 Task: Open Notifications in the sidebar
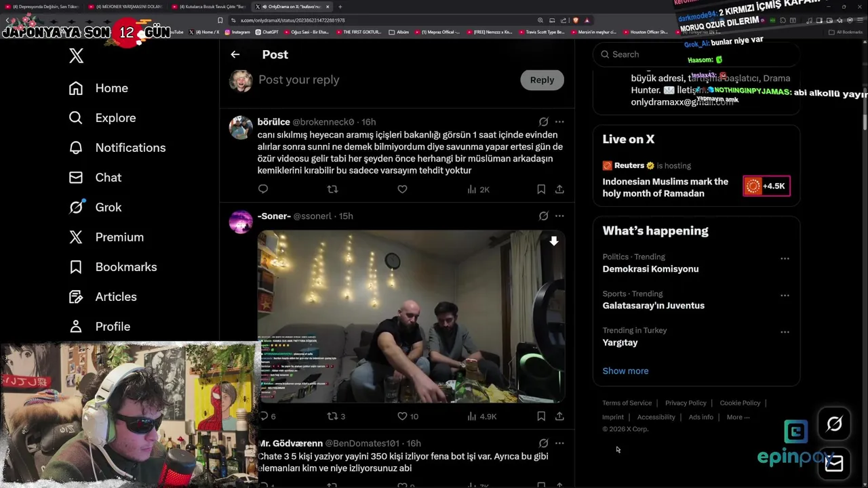[x=117, y=148]
